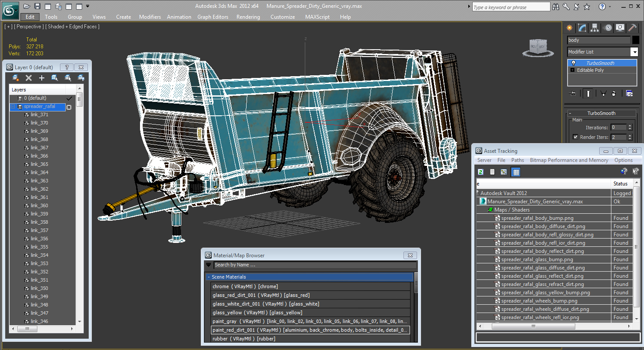Click the Pin Stack icon
Screen dimensions: 644x350
[573, 93]
